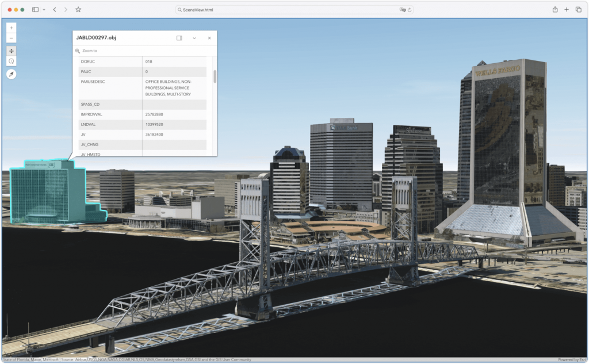Click the map zoom out minus button
The image size is (589, 364).
point(12,38)
